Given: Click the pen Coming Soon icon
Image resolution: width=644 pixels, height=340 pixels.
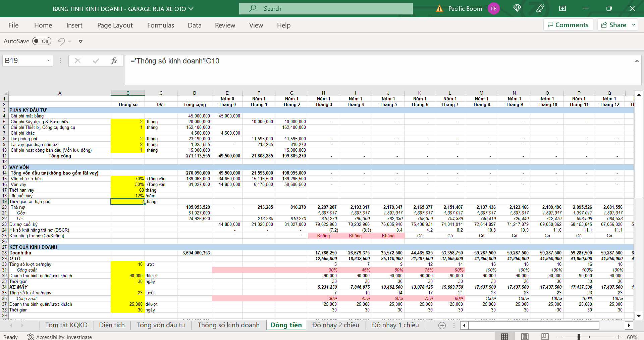Looking at the screenshot, I should tap(540, 8).
